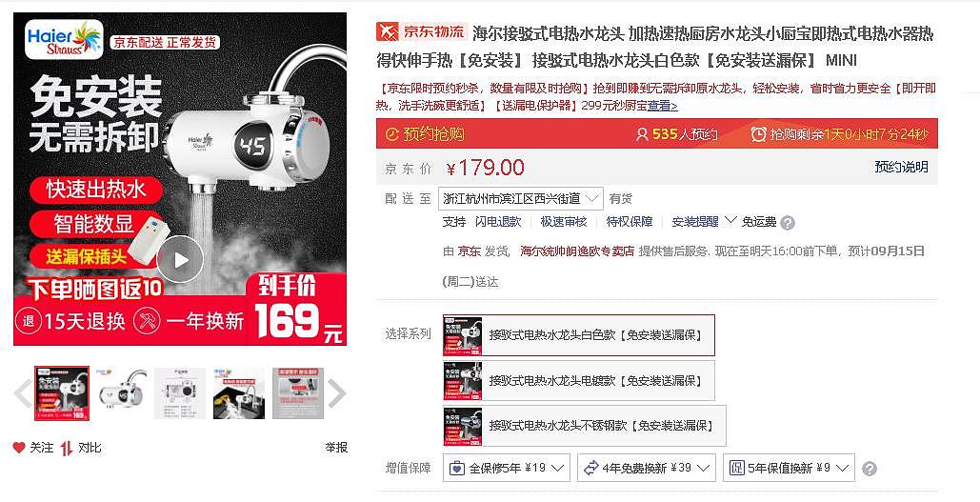This screenshot has width=980, height=502.
Task: Open the 预约说明 link
Action: (x=901, y=167)
